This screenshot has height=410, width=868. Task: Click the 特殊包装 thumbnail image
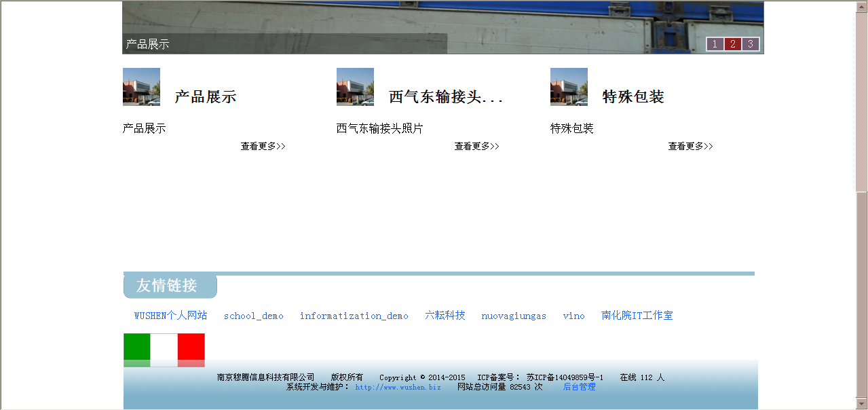pos(569,87)
